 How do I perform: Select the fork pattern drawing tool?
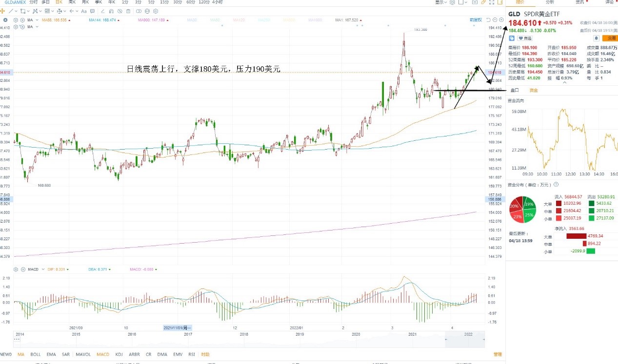35,11
